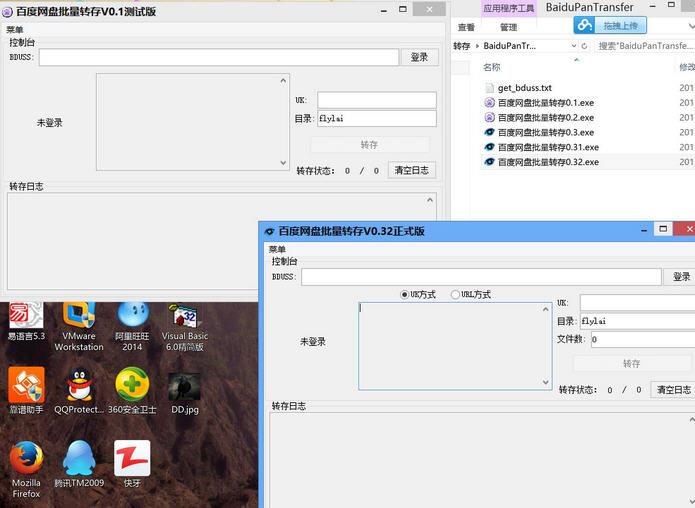Click 目录 field in V0.32 window
This screenshot has height=508, width=695.
(x=637, y=321)
